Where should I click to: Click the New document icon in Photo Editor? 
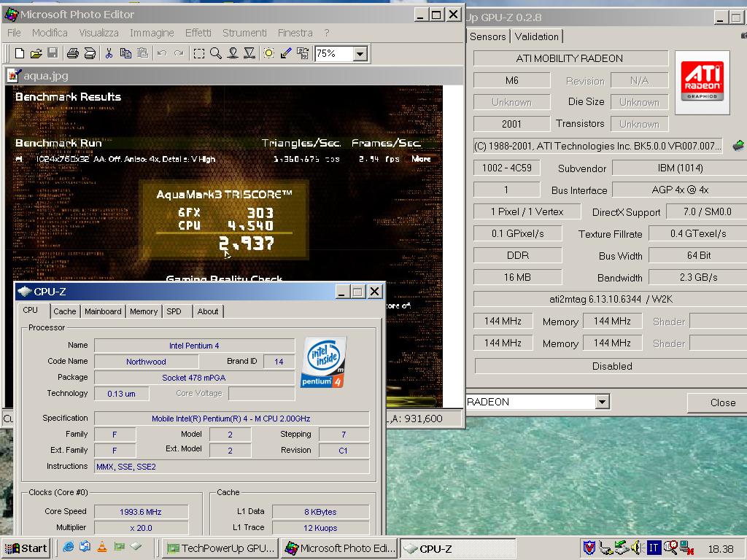point(20,53)
